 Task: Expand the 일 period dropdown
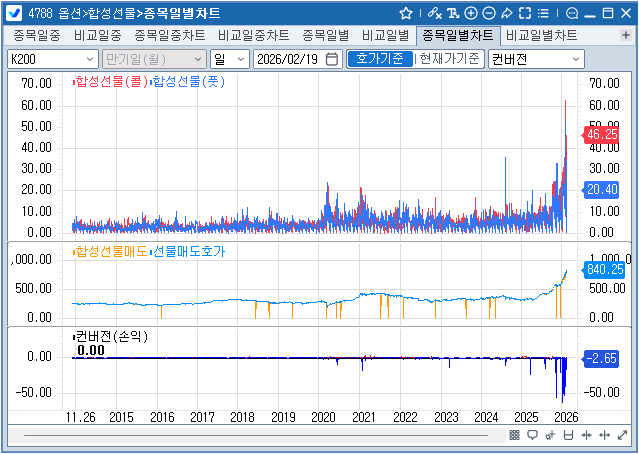coord(228,59)
